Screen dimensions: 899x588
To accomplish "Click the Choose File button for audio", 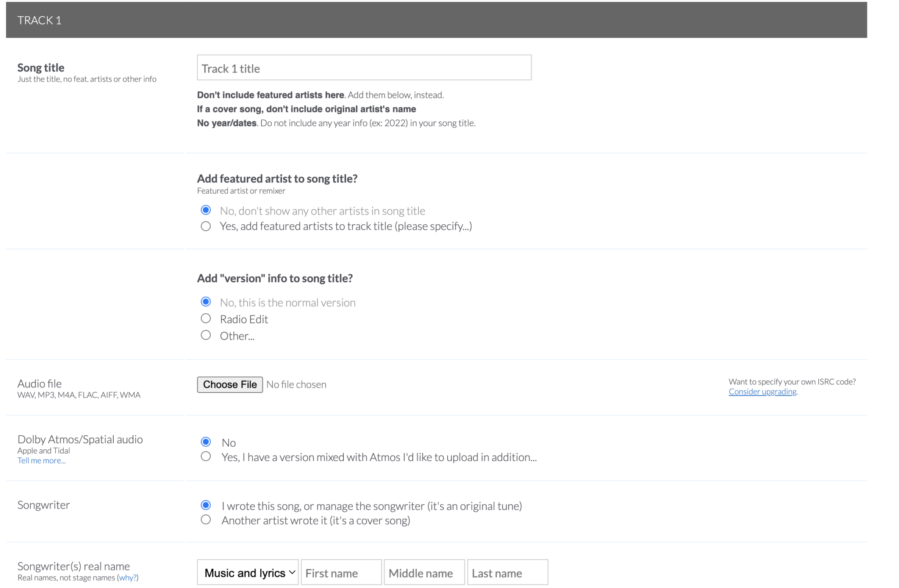I will pos(230,384).
